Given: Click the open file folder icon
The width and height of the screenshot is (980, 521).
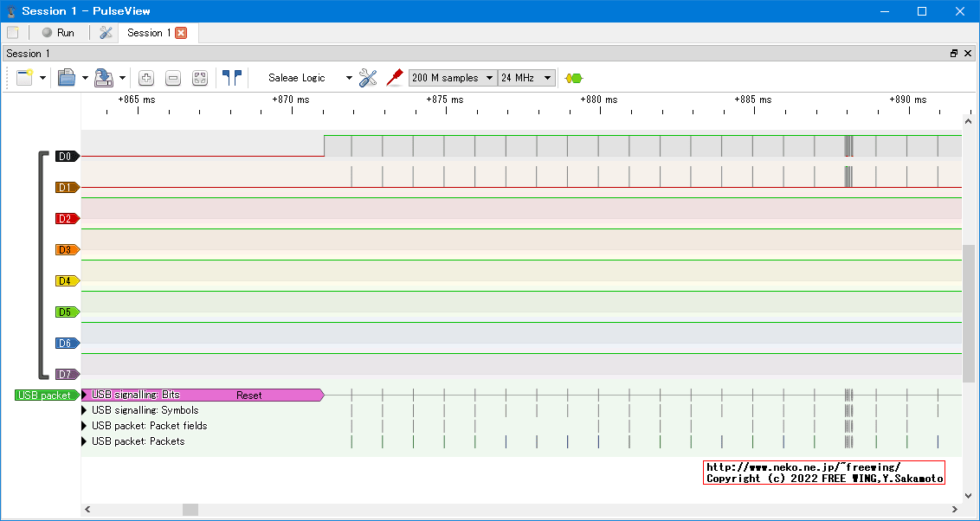Looking at the screenshot, I should (x=67, y=78).
